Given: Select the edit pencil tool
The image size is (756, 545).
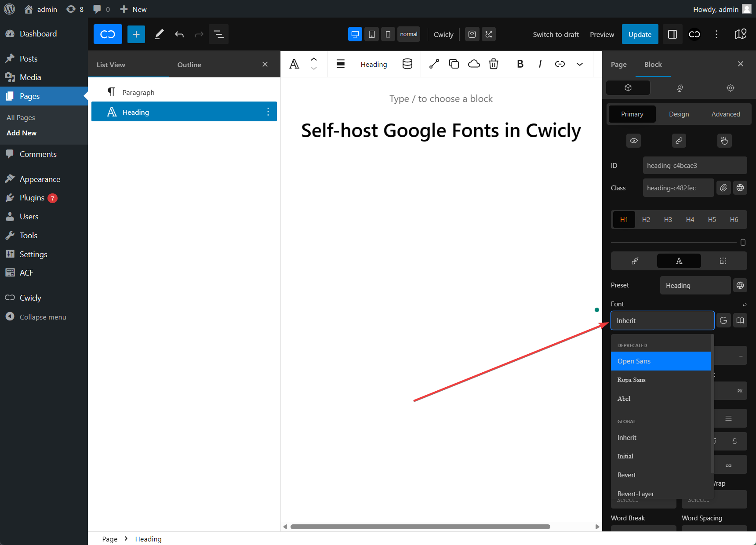Looking at the screenshot, I should coord(159,34).
